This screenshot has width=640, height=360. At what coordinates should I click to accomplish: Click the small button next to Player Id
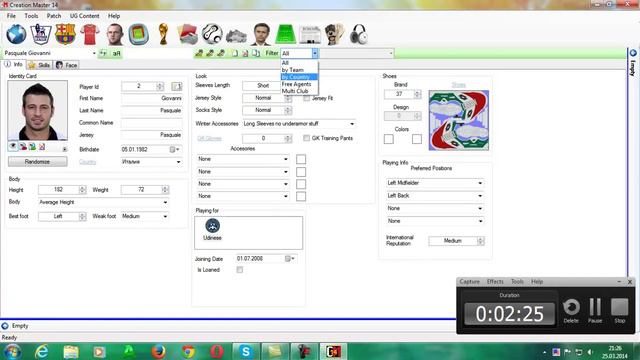tap(177, 86)
